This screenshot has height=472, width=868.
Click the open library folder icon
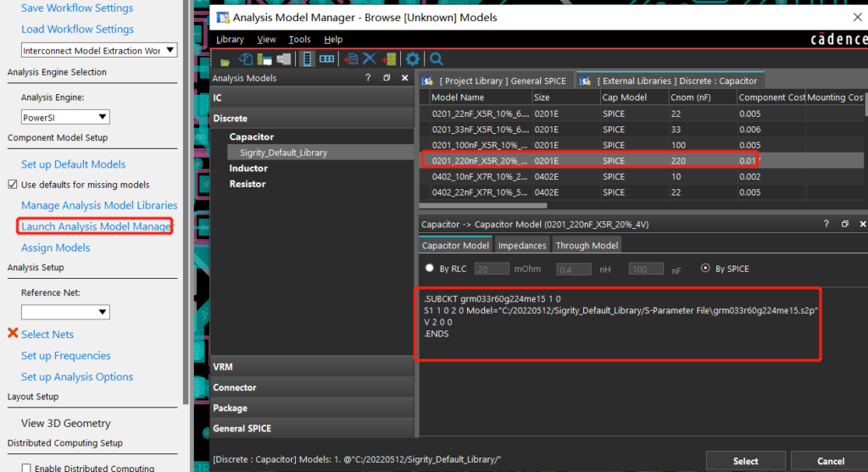(x=225, y=59)
